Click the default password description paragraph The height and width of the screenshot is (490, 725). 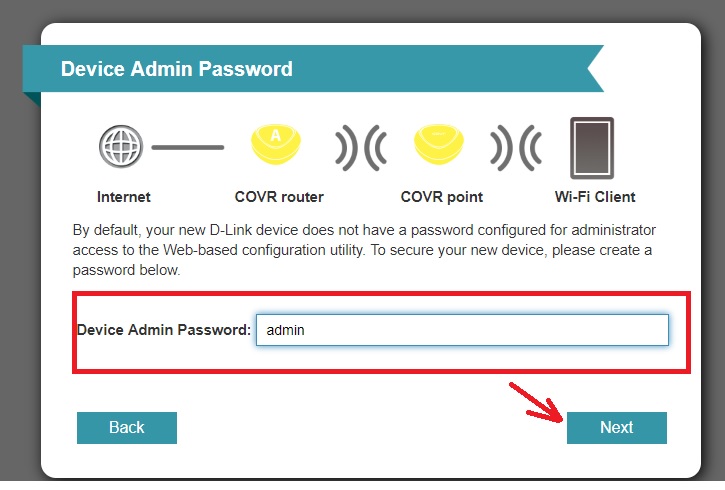click(362, 249)
